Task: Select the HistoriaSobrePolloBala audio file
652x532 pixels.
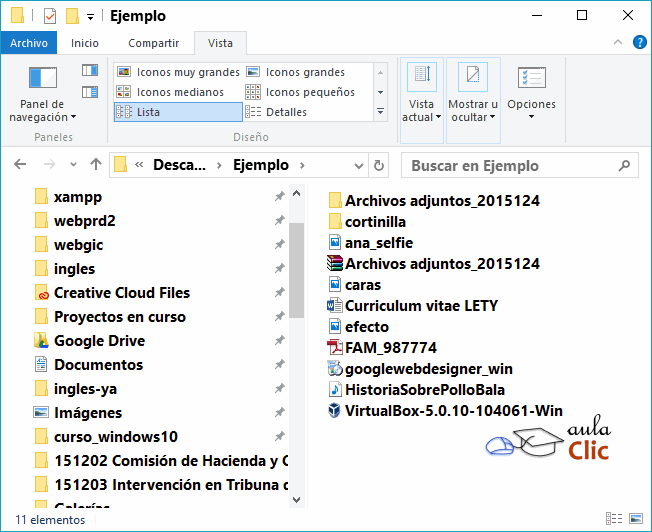Action: pos(424,390)
